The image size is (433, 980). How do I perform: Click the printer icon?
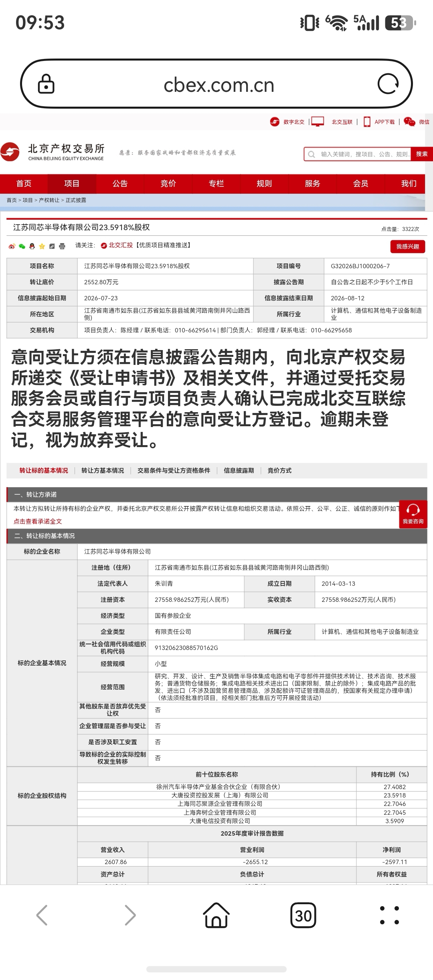62,246
